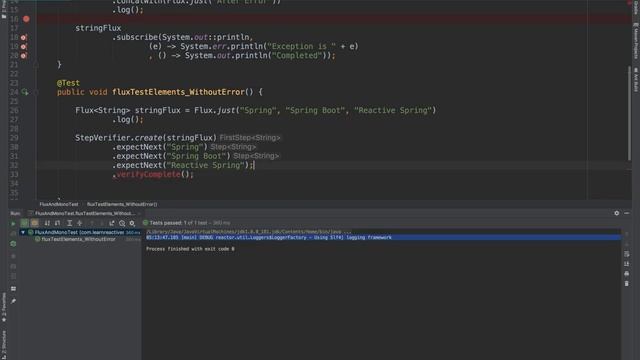The width and height of the screenshot is (640, 360).
Task: Remove the breakpoint on line 16
Action: click(26, 19)
